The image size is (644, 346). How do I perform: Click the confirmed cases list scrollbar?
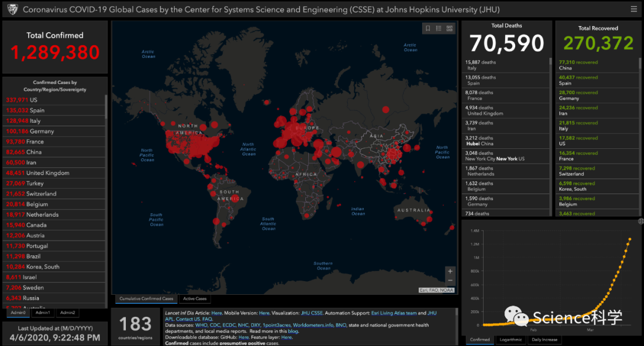coord(106,107)
